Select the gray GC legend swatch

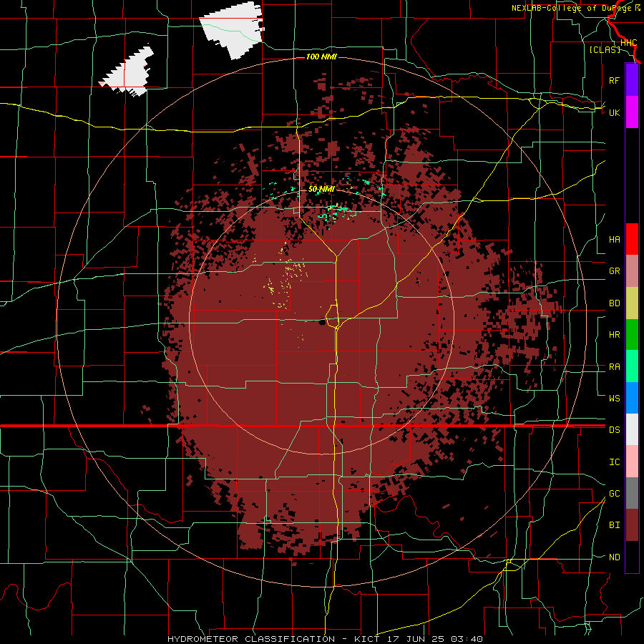[x=632, y=493]
